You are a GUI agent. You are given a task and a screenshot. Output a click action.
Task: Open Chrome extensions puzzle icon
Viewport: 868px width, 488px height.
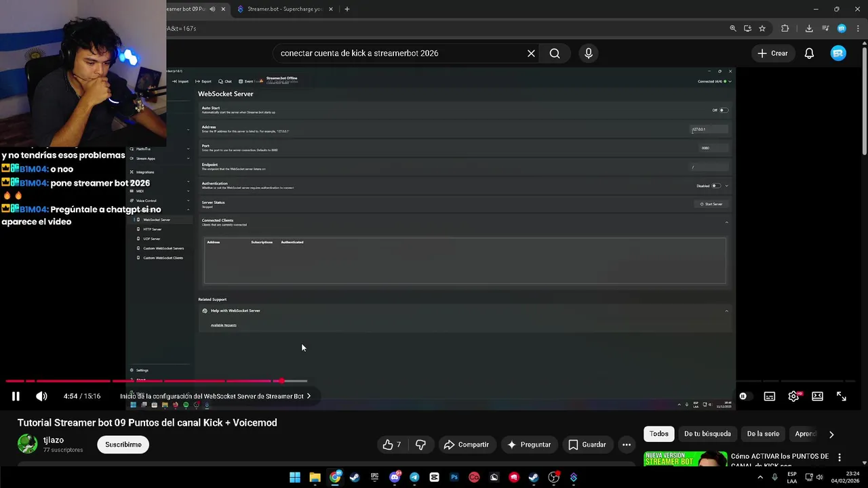pyautogui.click(x=785, y=28)
